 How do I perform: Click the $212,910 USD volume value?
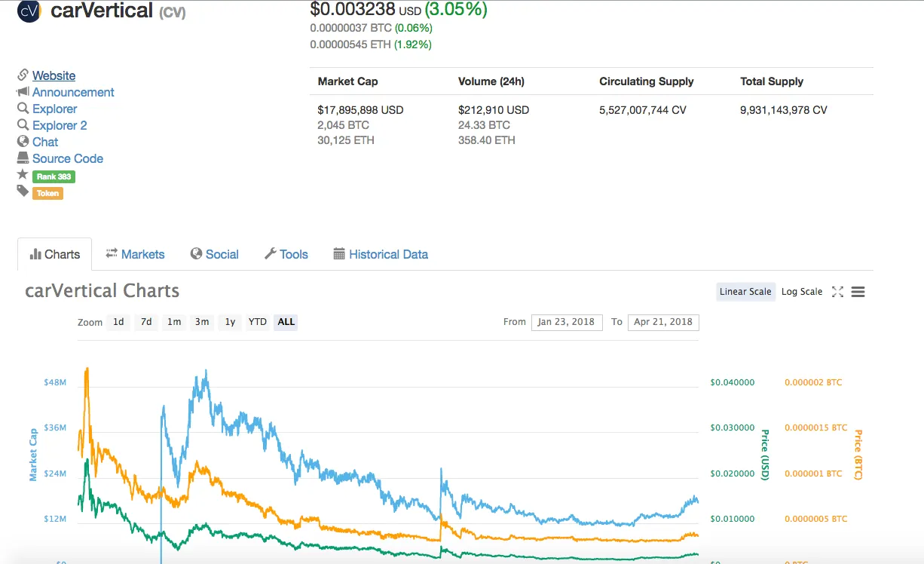pos(494,110)
